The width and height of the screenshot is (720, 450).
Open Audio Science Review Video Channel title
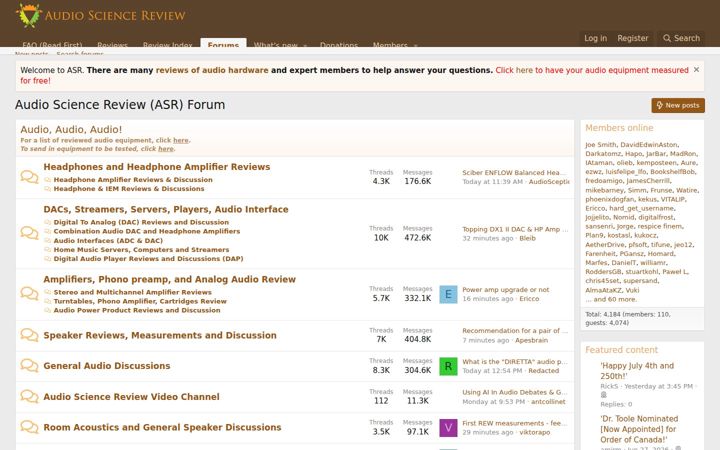(x=131, y=397)
